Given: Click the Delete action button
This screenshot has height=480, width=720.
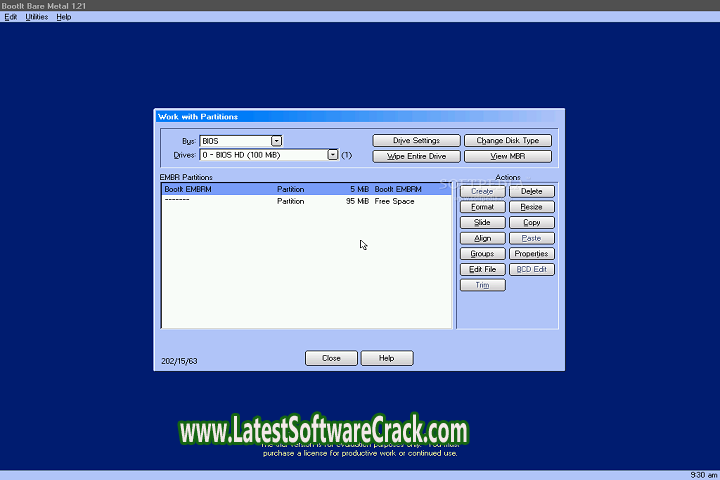Looking at the screenshot, I should tap(532, 191).
